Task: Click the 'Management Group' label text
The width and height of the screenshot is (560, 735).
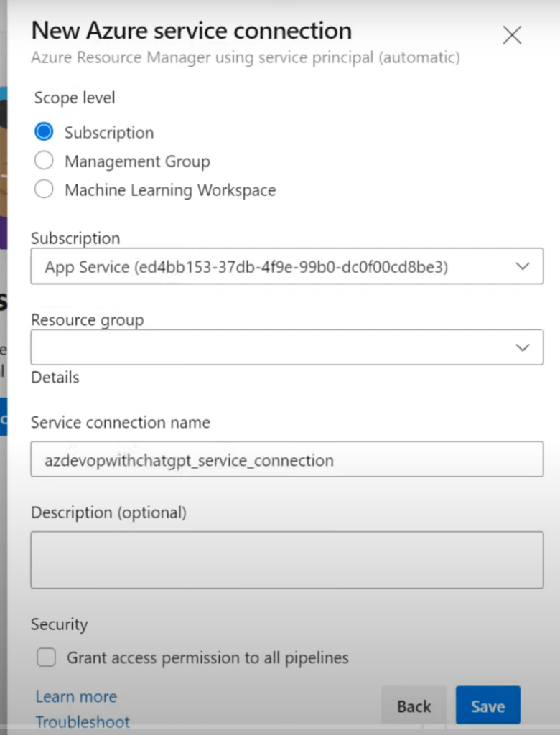Action: click(137, 161)
